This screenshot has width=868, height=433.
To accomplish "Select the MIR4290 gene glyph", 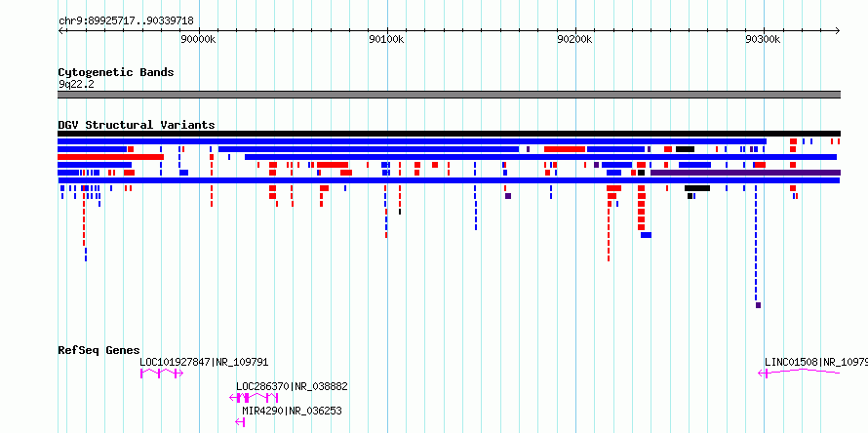I will [240, 422].
